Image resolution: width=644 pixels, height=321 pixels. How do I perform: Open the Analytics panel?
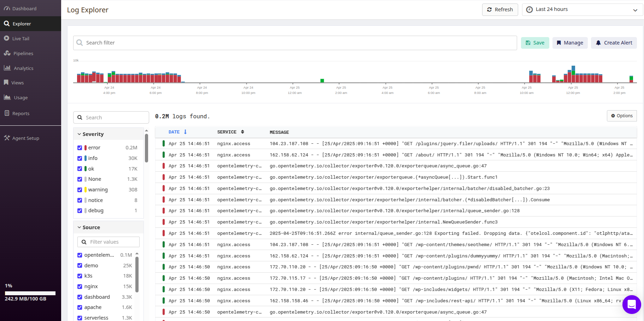23,68
